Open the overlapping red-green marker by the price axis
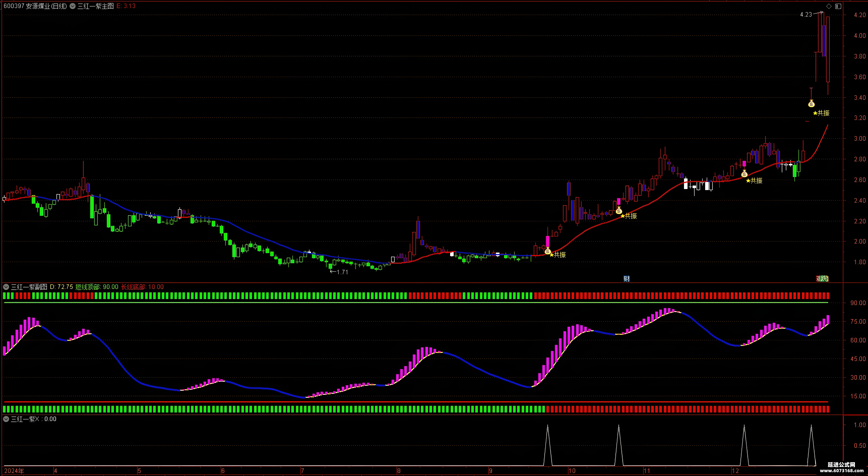Screen dimensions: 868x476 822,278
